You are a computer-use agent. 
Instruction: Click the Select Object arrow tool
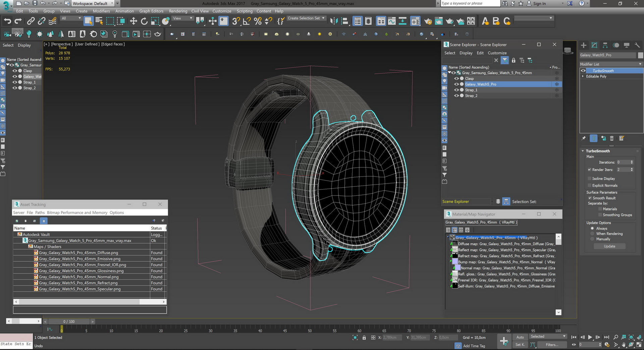point(88,21)
